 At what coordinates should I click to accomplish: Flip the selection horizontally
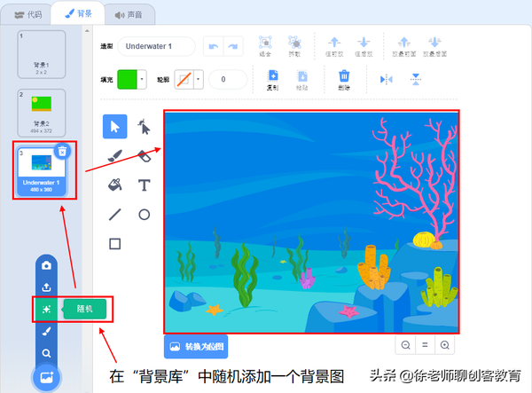pos(385,79)
